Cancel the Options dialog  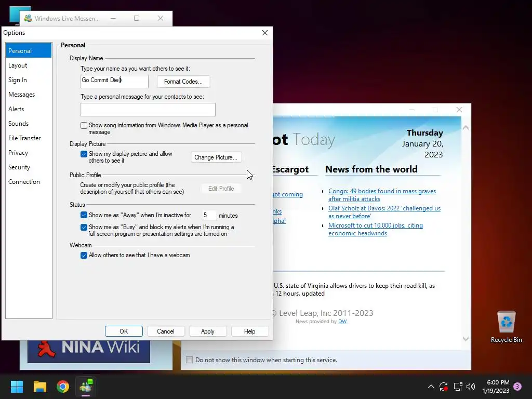pos(166,331)
